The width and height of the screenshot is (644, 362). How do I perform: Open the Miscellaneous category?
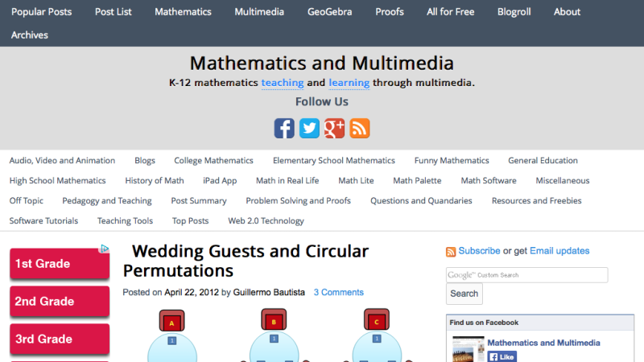562,180
